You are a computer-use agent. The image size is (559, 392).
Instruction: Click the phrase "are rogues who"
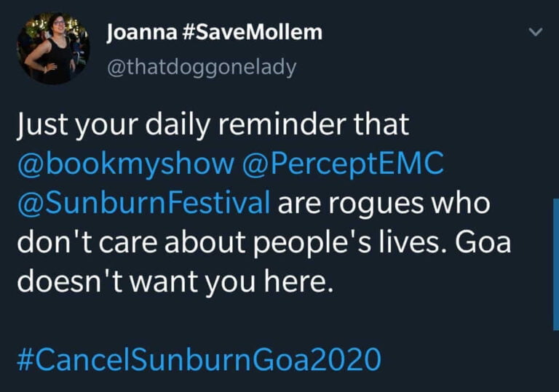(385, 203)
